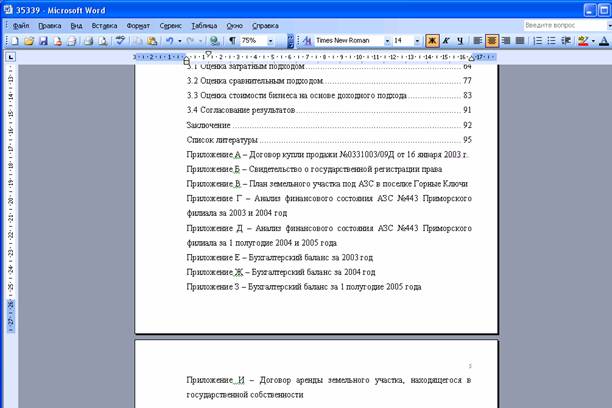This screenshot has width=612, height=408.
Task: Open the Вид menu
Action: [x=76, y=26]
